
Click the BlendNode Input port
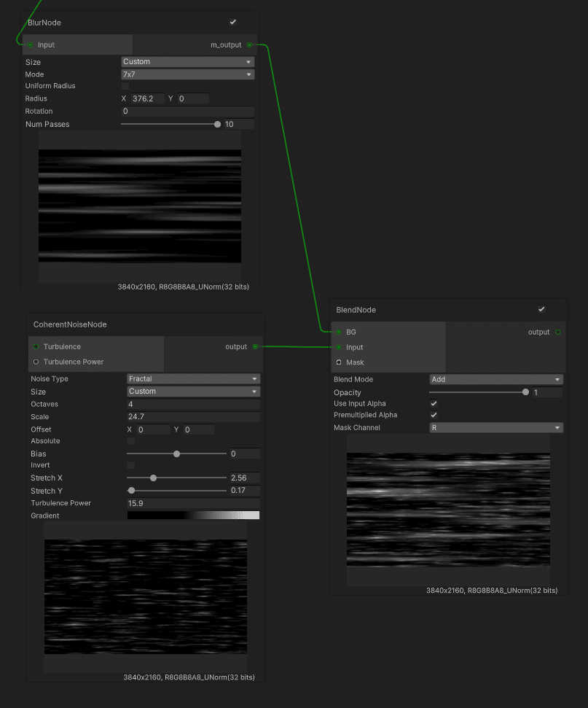click(x=339, y=347)
